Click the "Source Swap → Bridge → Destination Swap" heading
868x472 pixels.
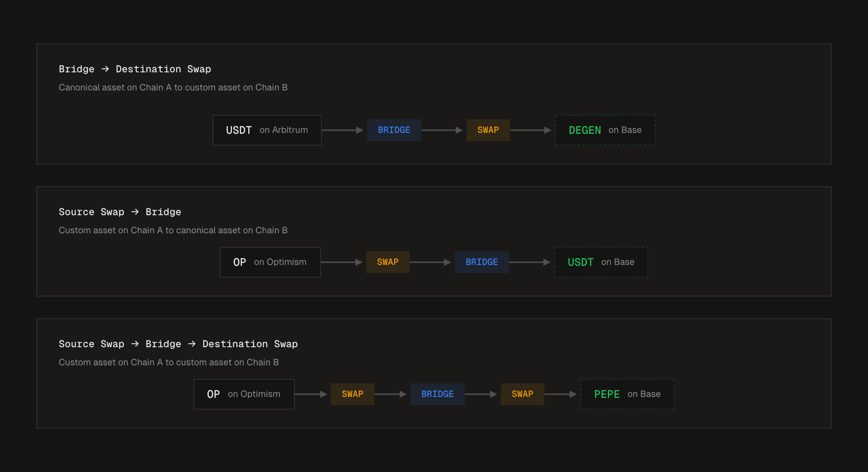coord(178,344)
